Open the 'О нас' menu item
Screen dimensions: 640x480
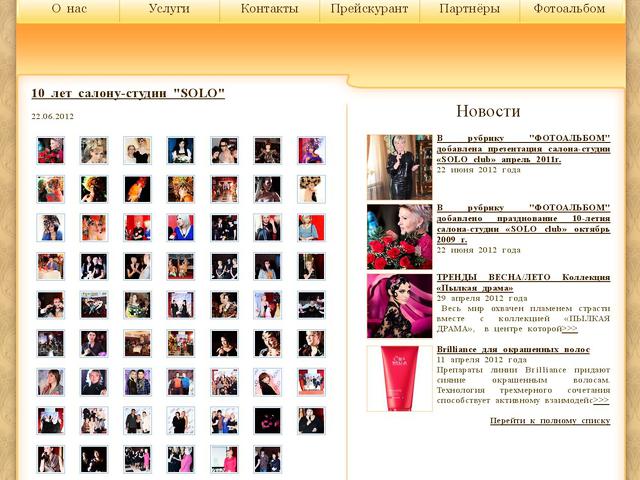click(x=69, y=9)
